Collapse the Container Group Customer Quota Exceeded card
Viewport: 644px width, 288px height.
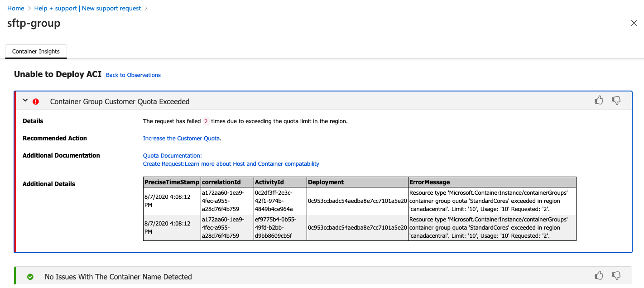(25, 101)
